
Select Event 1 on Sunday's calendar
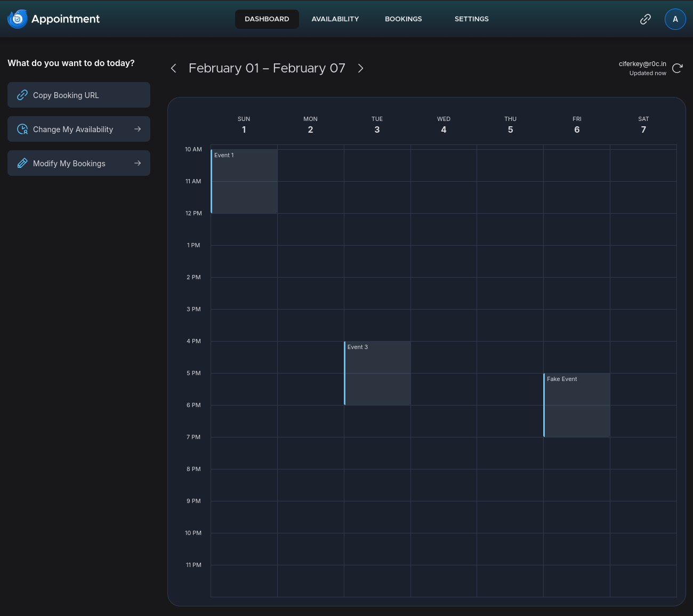coord(244,181)
